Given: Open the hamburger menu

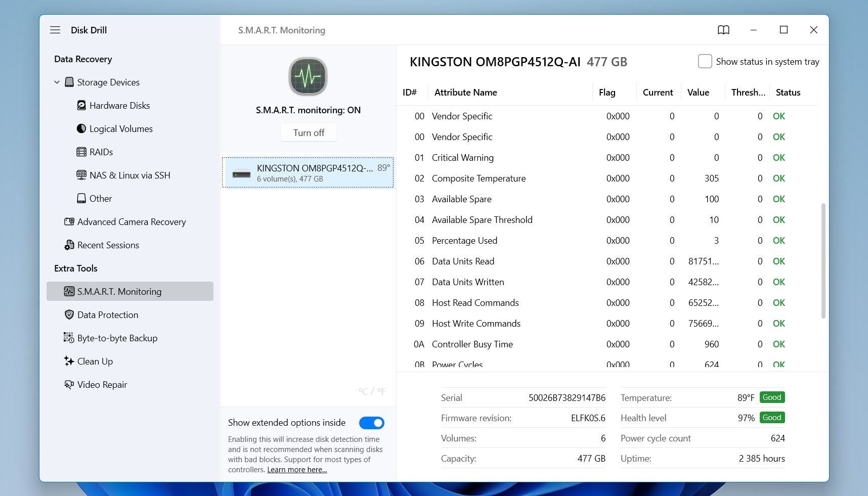Looking at the screenshot, I should [55, 30].
